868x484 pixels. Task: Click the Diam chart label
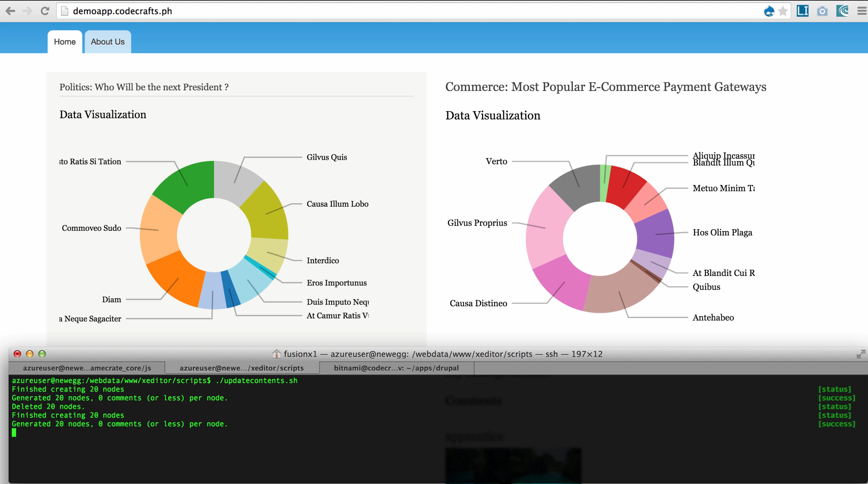pos(112,300)
